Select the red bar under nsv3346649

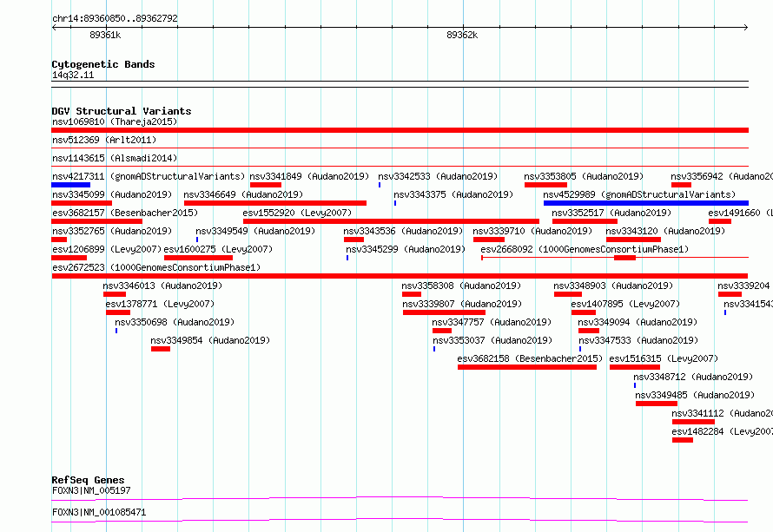pyautogui.click(x=275, y=203)
